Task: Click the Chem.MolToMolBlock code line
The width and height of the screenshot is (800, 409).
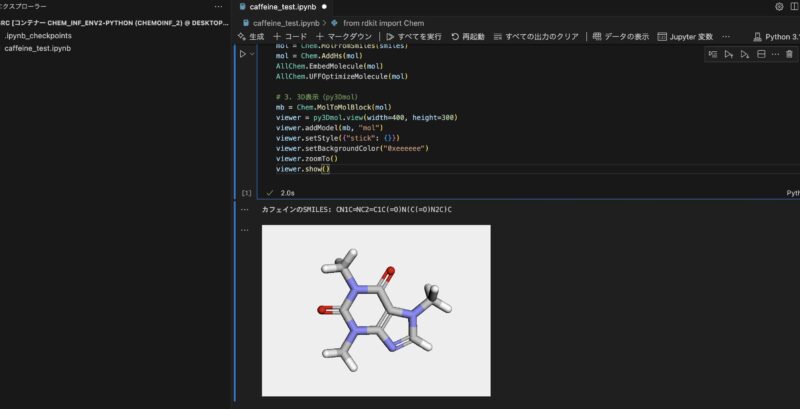Action: pyautogui.click(x=334, y=107)
